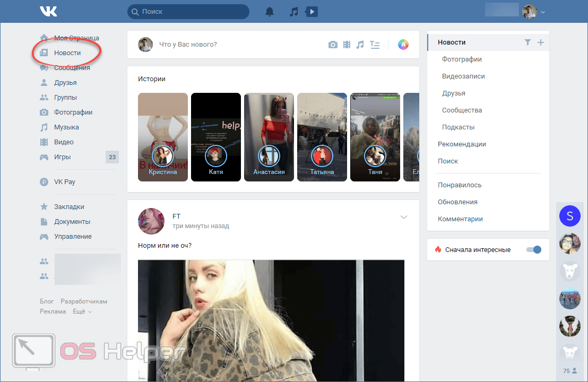Attach a photo with camera icon

coord(333,45)
